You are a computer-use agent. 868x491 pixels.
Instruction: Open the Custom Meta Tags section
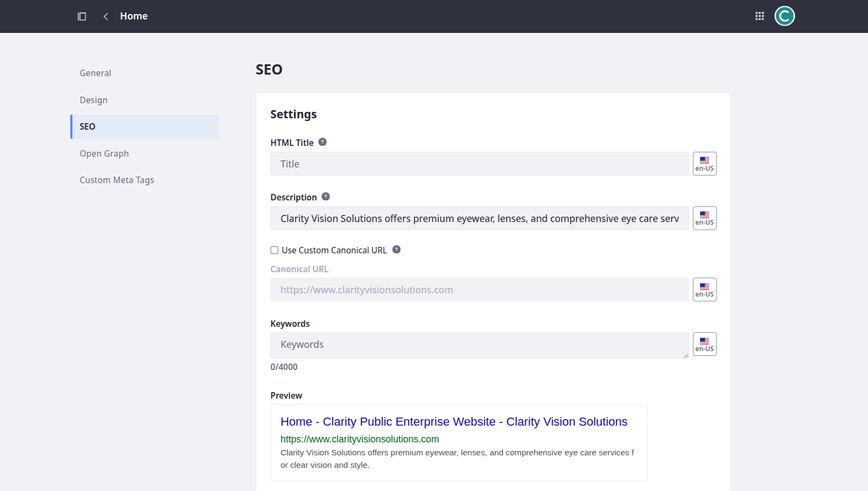[144, 180]
